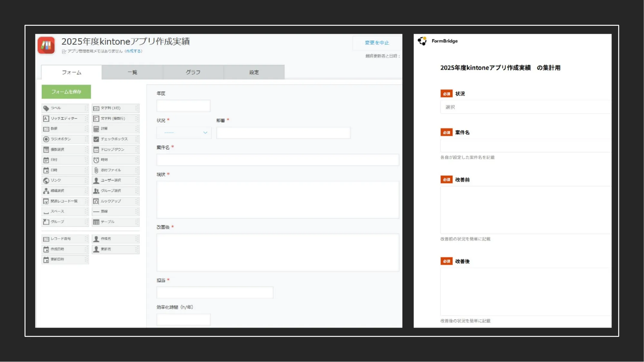
Task: Select the チェックボックス field in the palette
Action: (116, 139)
